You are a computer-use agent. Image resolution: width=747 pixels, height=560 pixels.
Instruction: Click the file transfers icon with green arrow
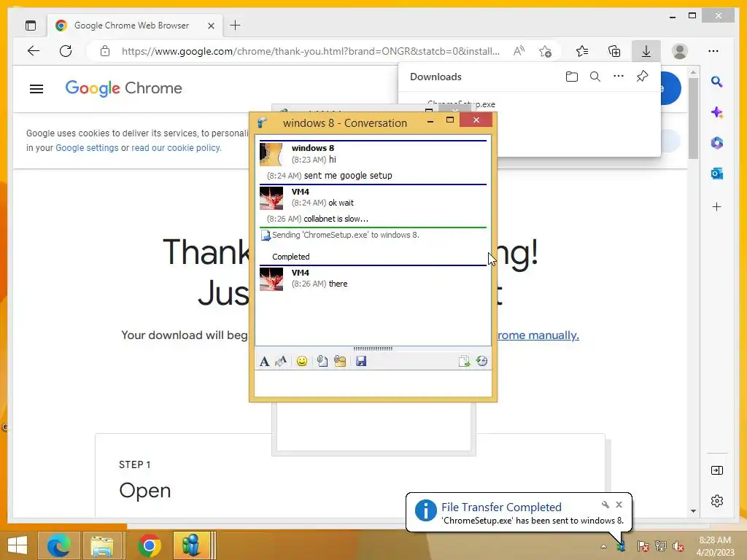click(464, 362)
